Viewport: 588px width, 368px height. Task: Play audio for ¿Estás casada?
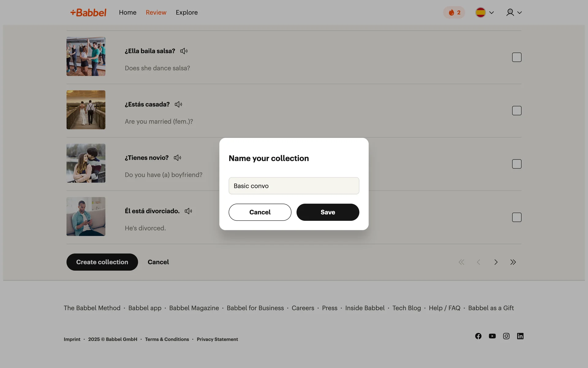tap(178, 105)
